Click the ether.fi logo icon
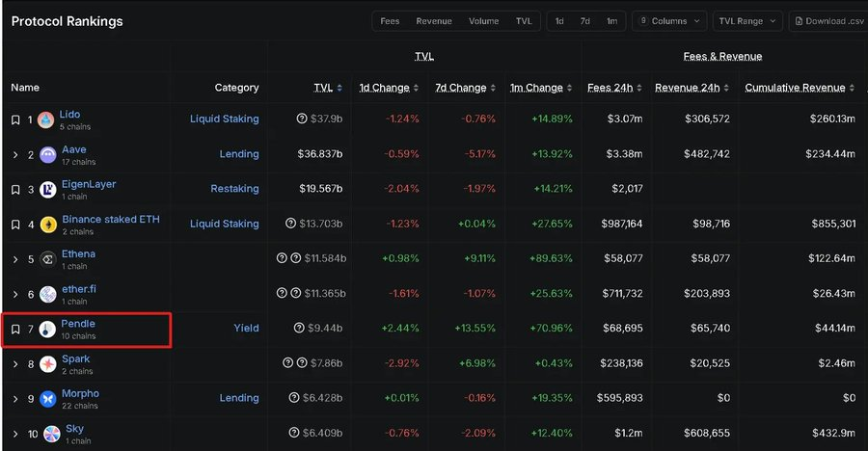Viewport: 868px width, 451px height. (48, 294)
